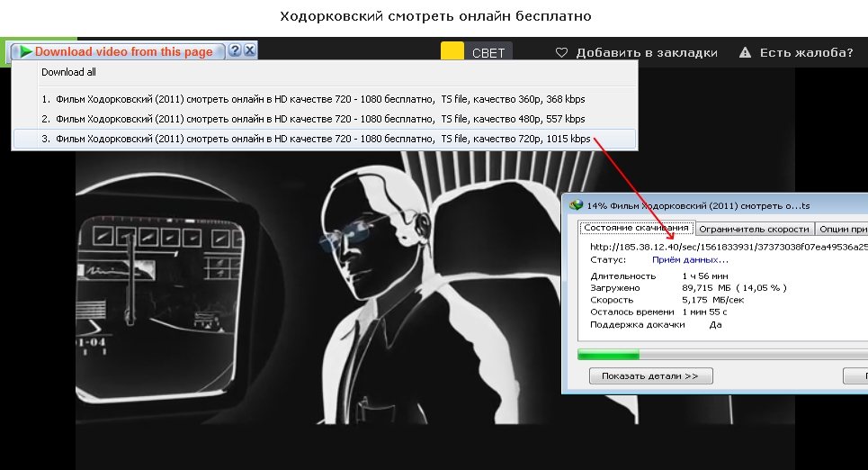Click the speed value 5,175 МБ/сек

pyautogui.click(x=712, y=300)
